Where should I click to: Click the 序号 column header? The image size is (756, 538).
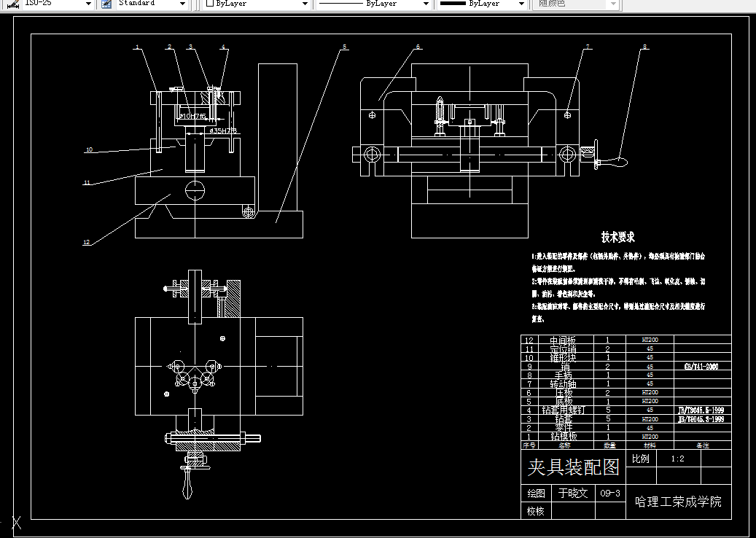pyautogui.click(x=529, y=445)
